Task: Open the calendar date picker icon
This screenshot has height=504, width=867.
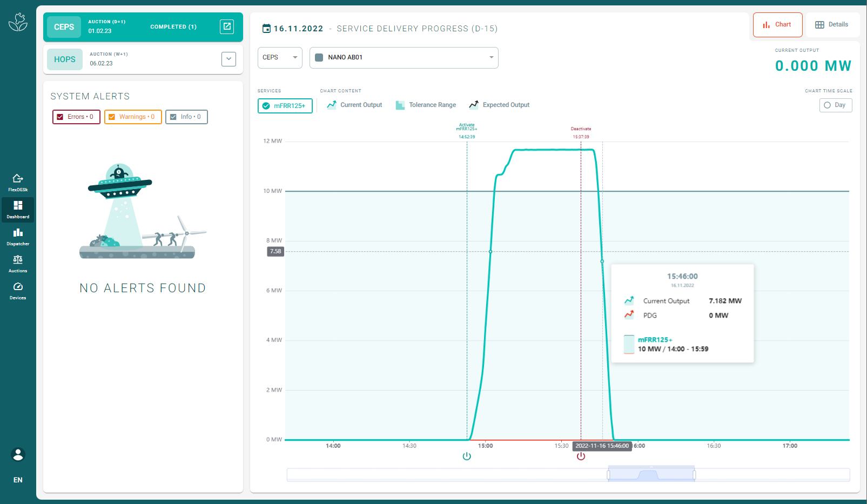Action: [266, 28]
